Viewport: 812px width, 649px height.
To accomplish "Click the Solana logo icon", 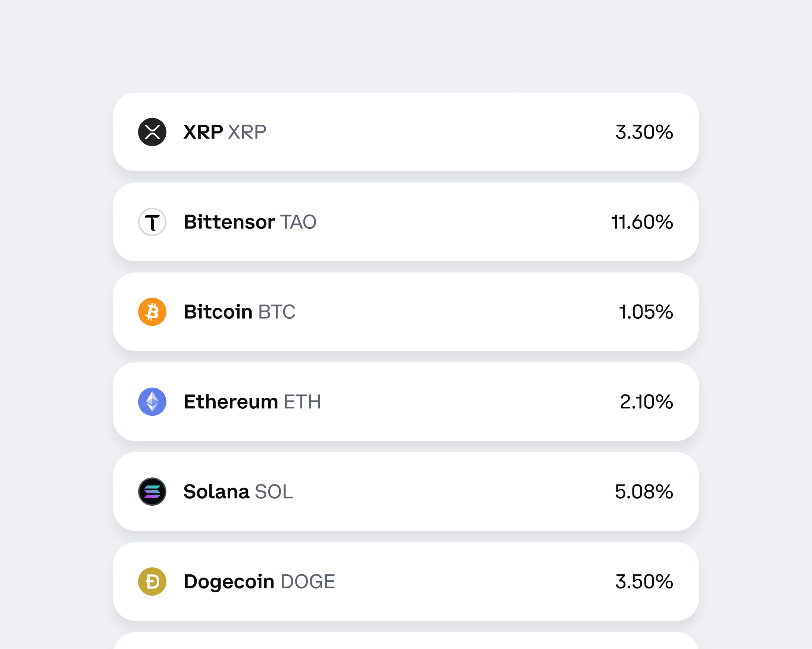I will click(x=152, y=492).
